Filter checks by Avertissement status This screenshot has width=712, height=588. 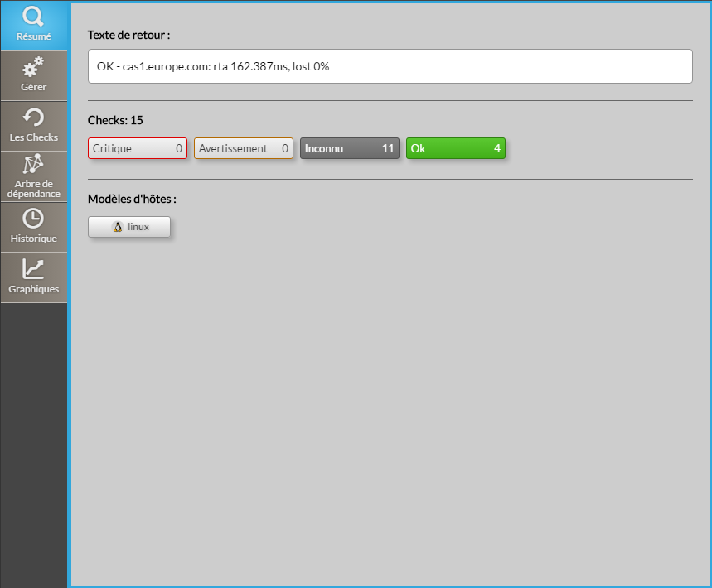tap(244, 148)
